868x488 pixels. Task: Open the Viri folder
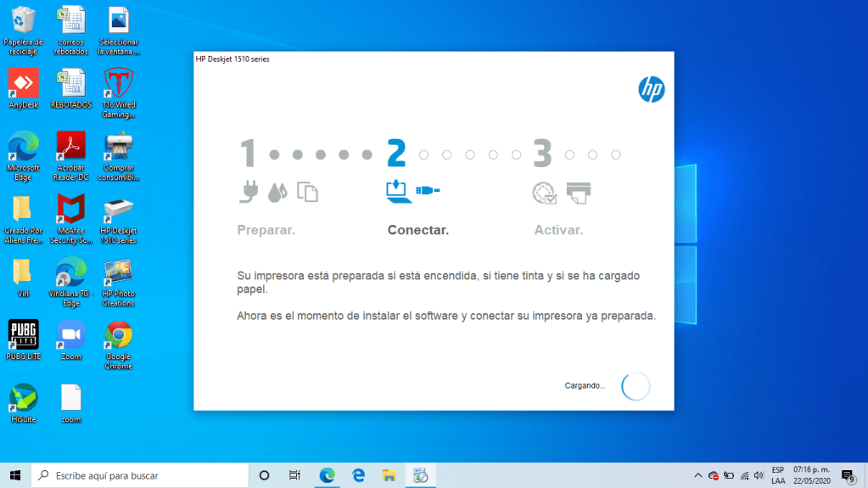(23, 278)
